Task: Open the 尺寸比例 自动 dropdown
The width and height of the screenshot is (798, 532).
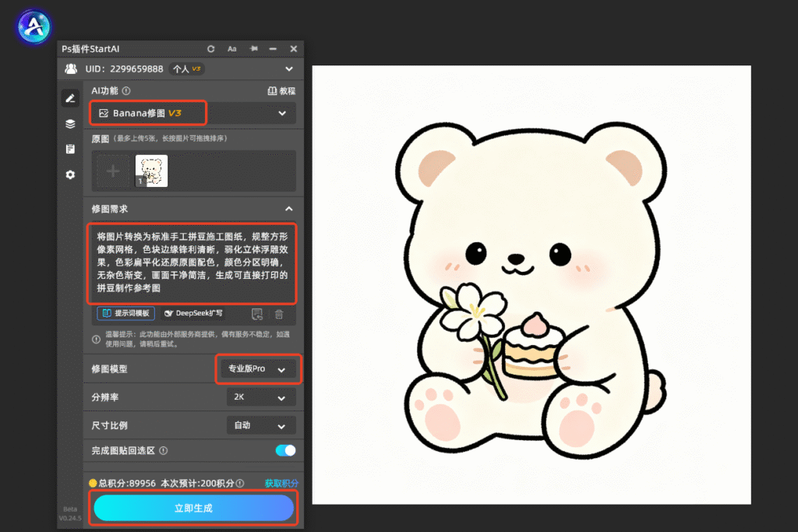Action: point(261,426)
